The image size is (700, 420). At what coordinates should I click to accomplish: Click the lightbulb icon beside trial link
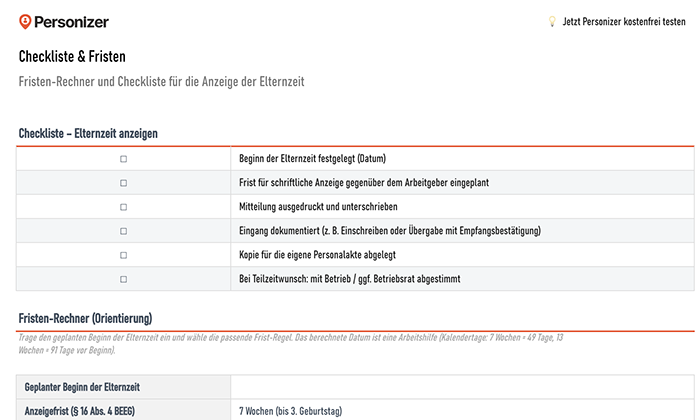(x=552, y=21)
